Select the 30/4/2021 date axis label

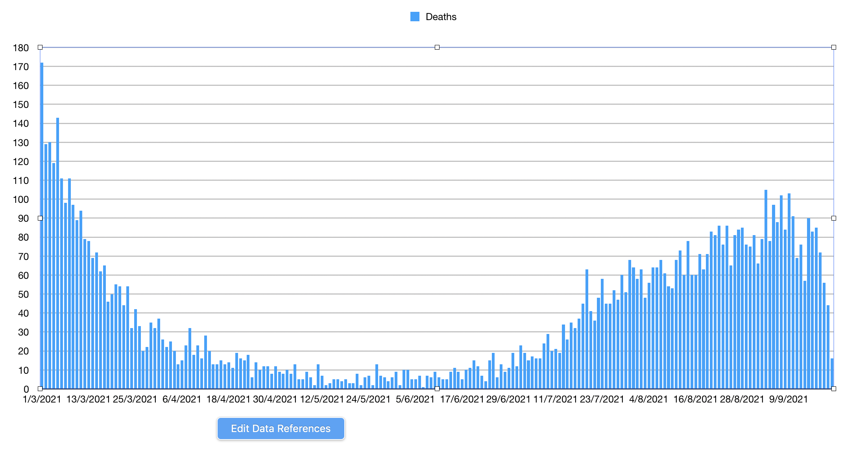pyautogui.click(x=275, y=399)
